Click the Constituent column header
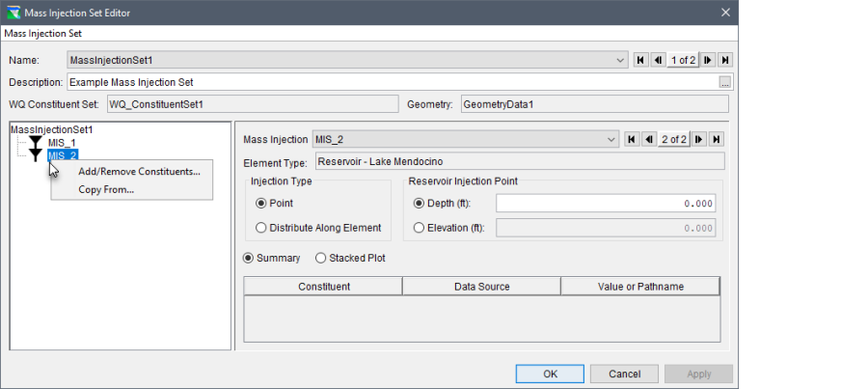 point(323,287)
